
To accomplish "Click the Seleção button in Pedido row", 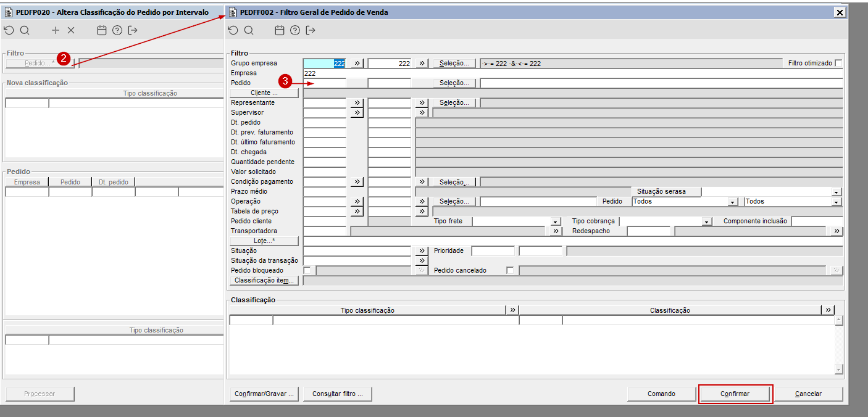I will (454, 83).
